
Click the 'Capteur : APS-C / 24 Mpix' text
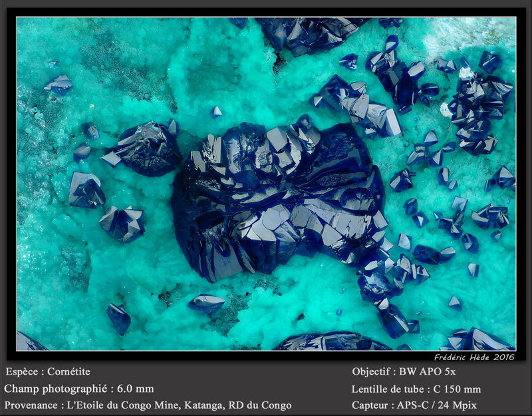[414, 405]
